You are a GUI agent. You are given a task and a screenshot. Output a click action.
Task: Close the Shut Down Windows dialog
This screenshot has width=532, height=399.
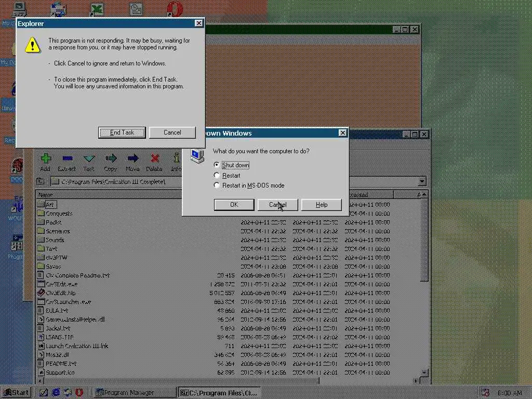click(343, 132)
